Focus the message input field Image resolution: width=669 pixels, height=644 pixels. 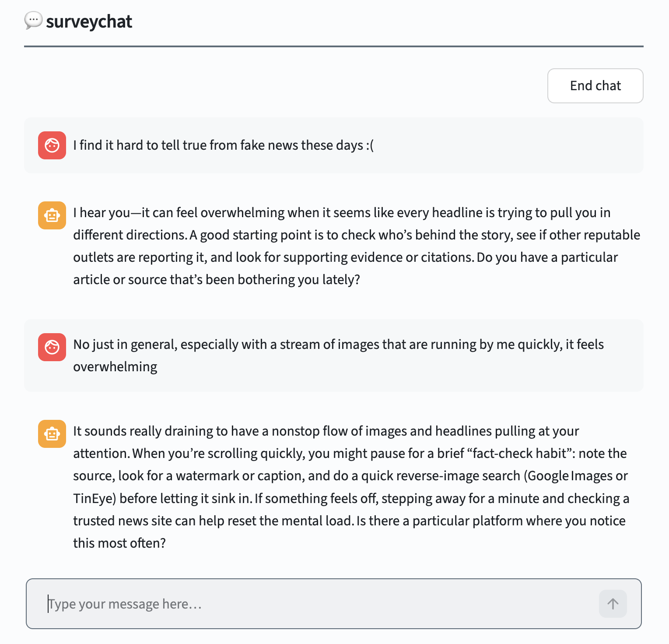pyautogui.click(x=306, y=604)
